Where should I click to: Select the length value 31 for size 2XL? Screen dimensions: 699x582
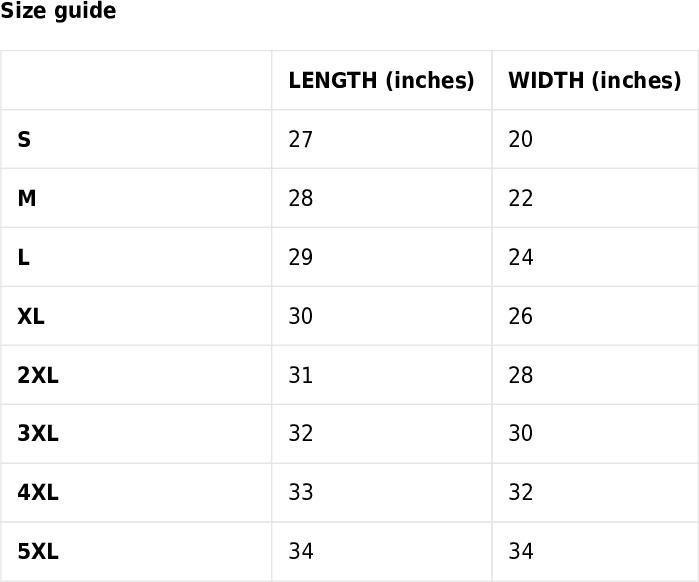[x=301, y=376]
